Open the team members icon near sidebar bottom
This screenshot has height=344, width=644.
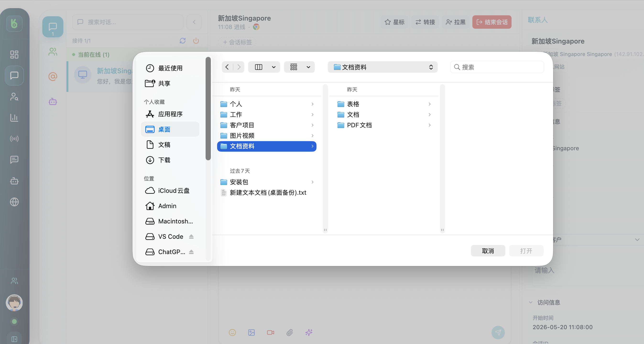(x=14, y=281)
